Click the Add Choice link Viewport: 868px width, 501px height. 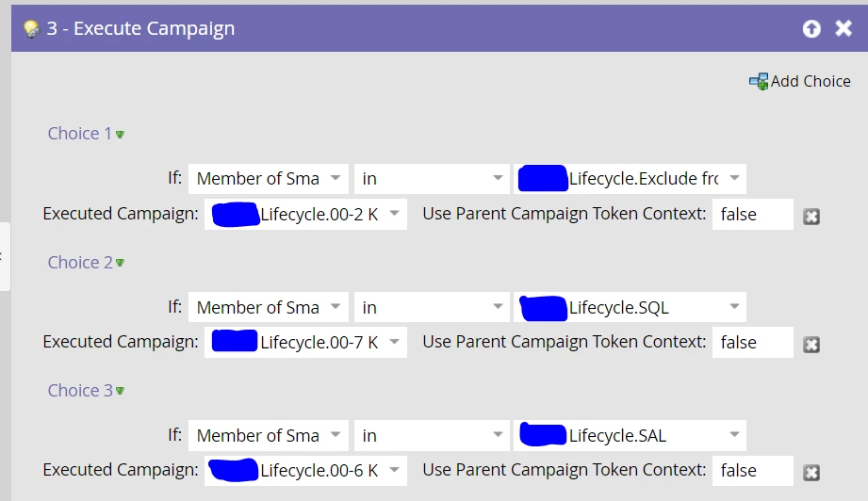[x=811, y=81]
